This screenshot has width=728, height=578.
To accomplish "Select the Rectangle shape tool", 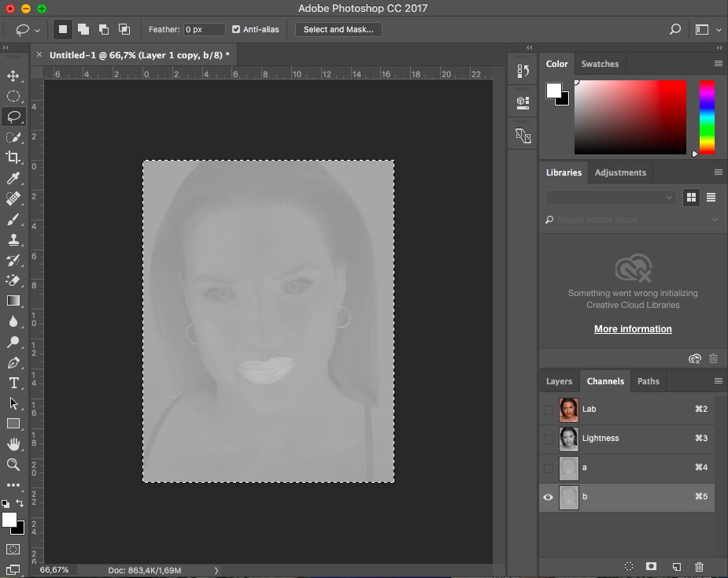I will click(13, 424).
